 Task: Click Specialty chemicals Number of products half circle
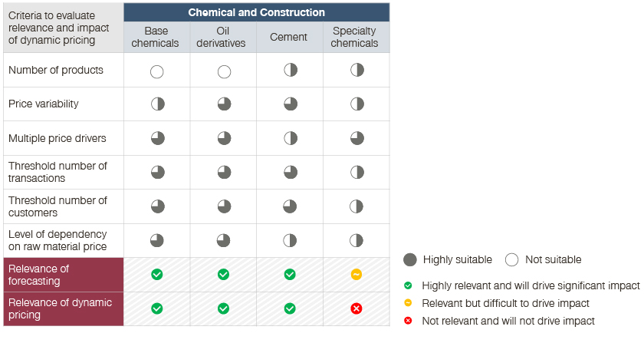click(356, 70)
